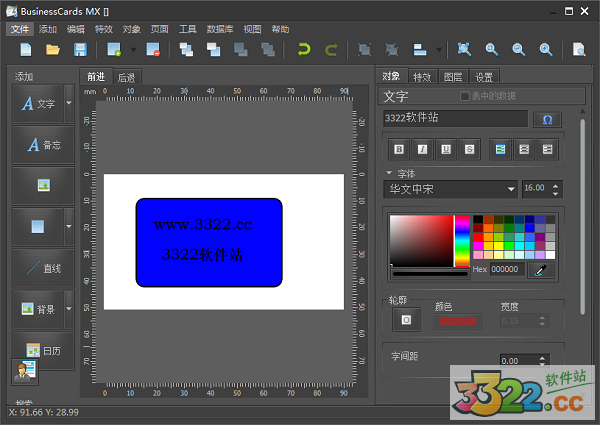Screen dimensions: 600x425
Task: Set the highlighted green text alignment button
Action: [500, 149]
